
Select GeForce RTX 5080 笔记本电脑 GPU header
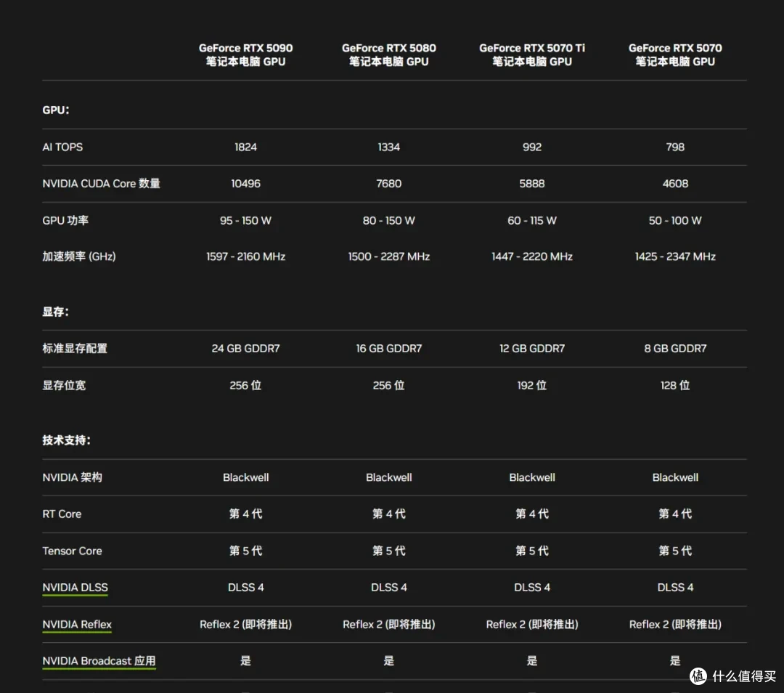pyautogui.click(x=388, y=54)
